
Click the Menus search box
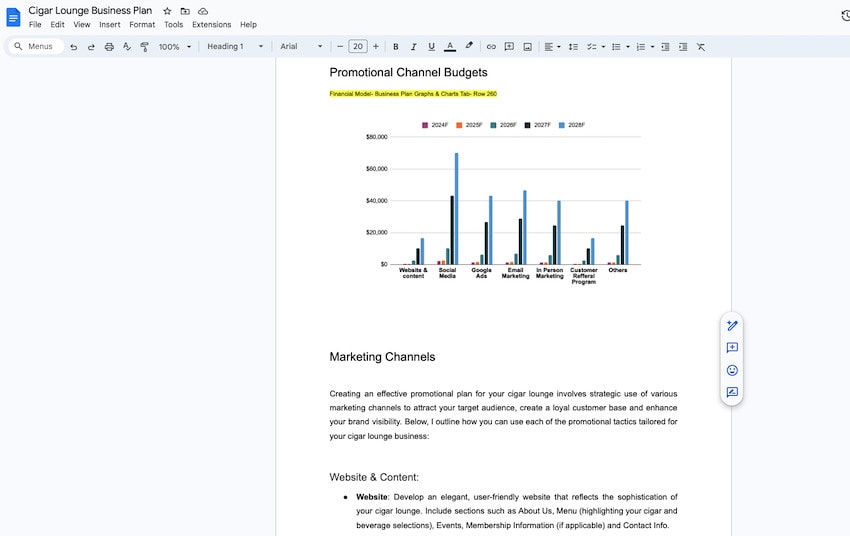pyautogui.click(x=36, y=47)
